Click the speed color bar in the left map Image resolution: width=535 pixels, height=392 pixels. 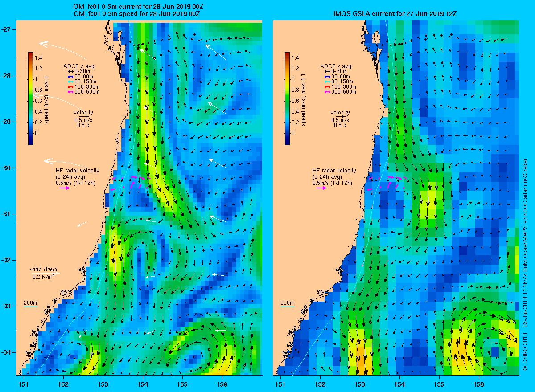click(30, 98)
